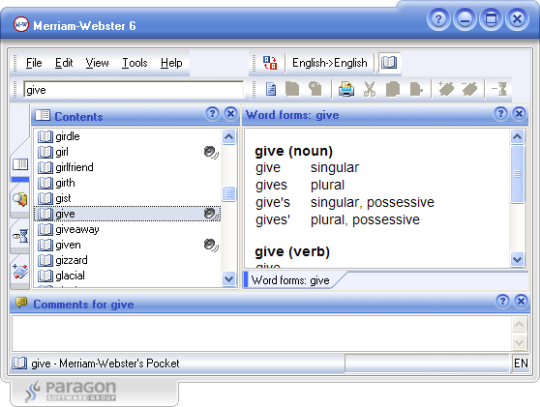Select girth in Contents list
Image resolution: width=540 pixels, height=407 pixels.
(x=127, y=183)
